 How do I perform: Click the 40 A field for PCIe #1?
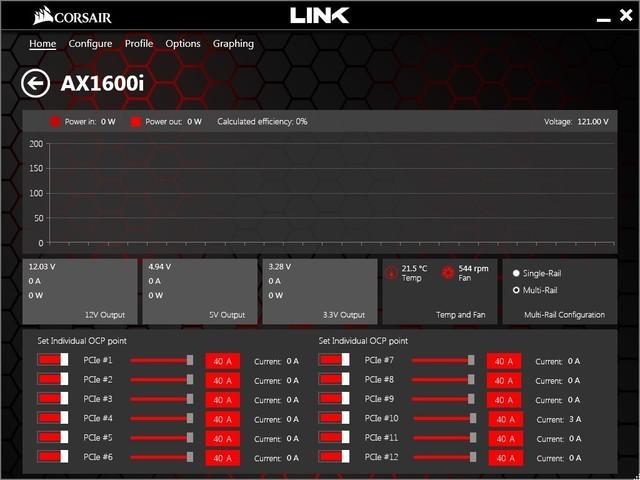tap(222, 361)
